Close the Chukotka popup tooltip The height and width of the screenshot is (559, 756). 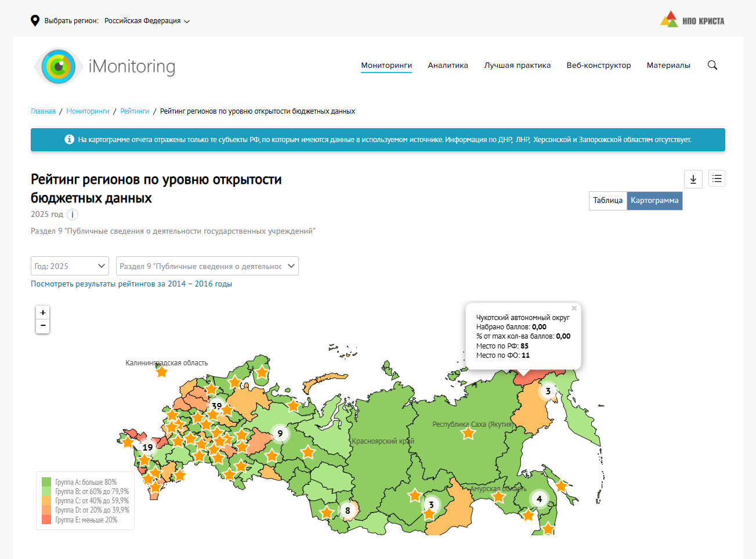tap(574, 308)
